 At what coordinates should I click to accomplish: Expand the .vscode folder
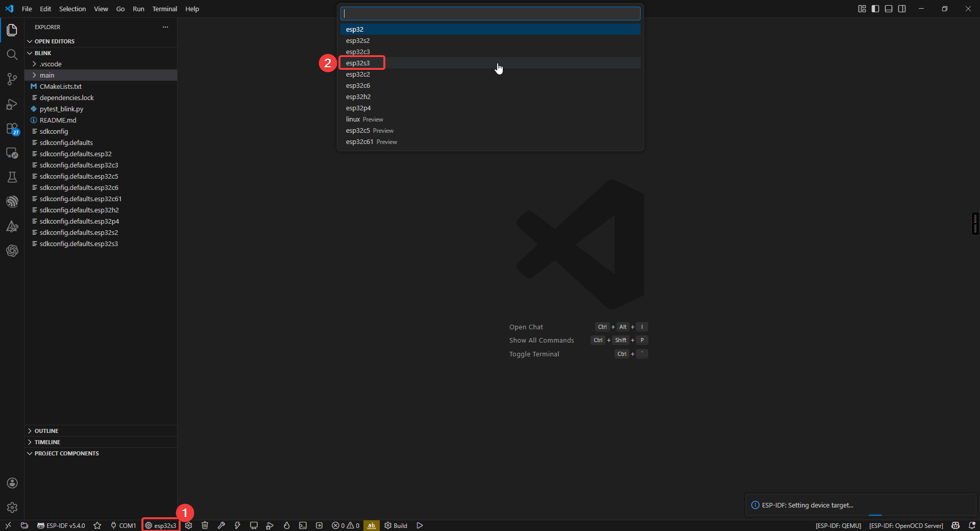coord(101,64)
